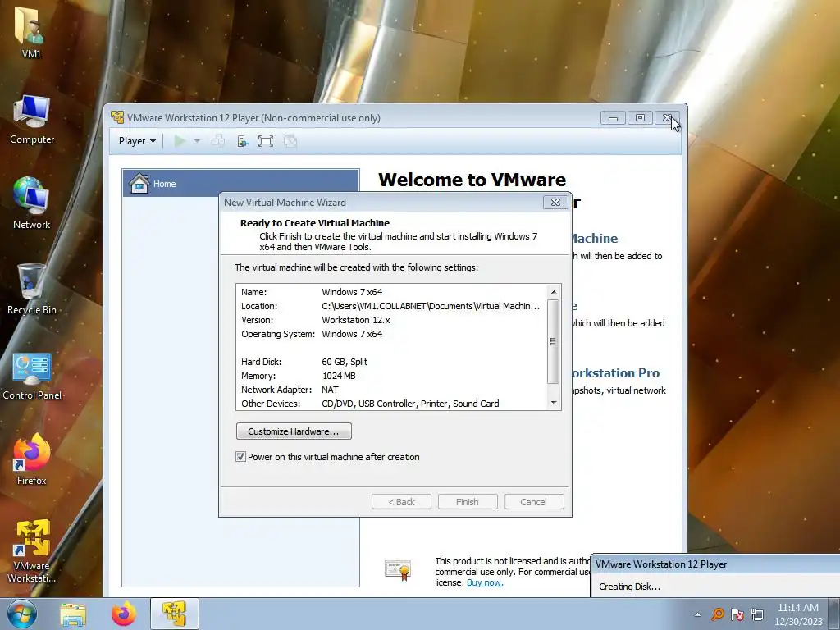This screenshot has width=840, height=630.
Task: Click the green Power On play icon
Action: 180,141
